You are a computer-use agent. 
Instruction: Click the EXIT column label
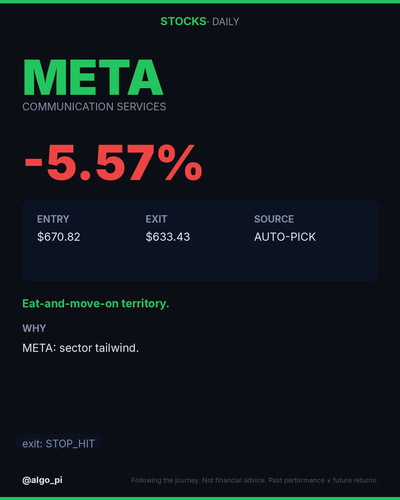coord(156,219)
